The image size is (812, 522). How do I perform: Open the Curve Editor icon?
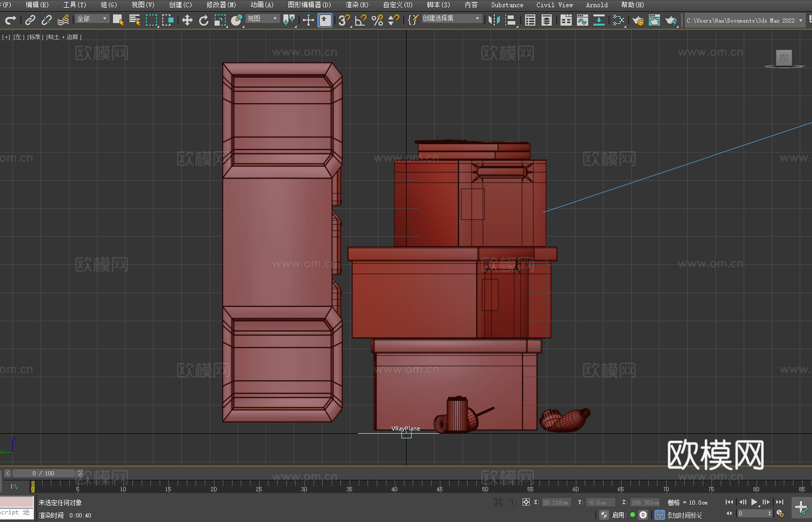(x=583, y=20)
